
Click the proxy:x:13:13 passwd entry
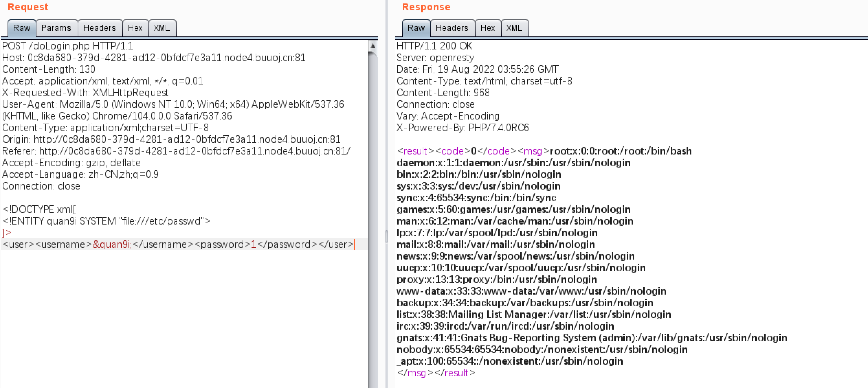pos(497,279)
